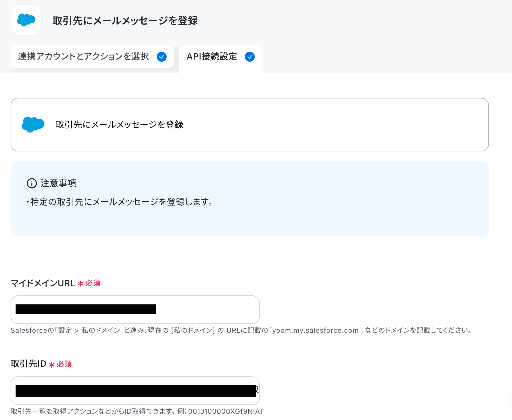The image size is (512, 420).
Task: Focus the 取引先ID input field
Action: point(135,391)
